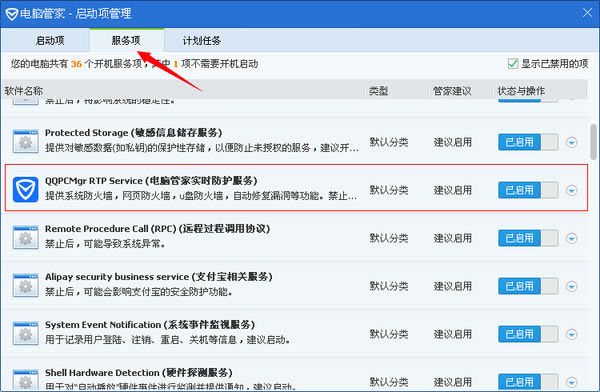
Task: Click the QQPCMgr RTP Service shield icon
Action: (25, 189)
